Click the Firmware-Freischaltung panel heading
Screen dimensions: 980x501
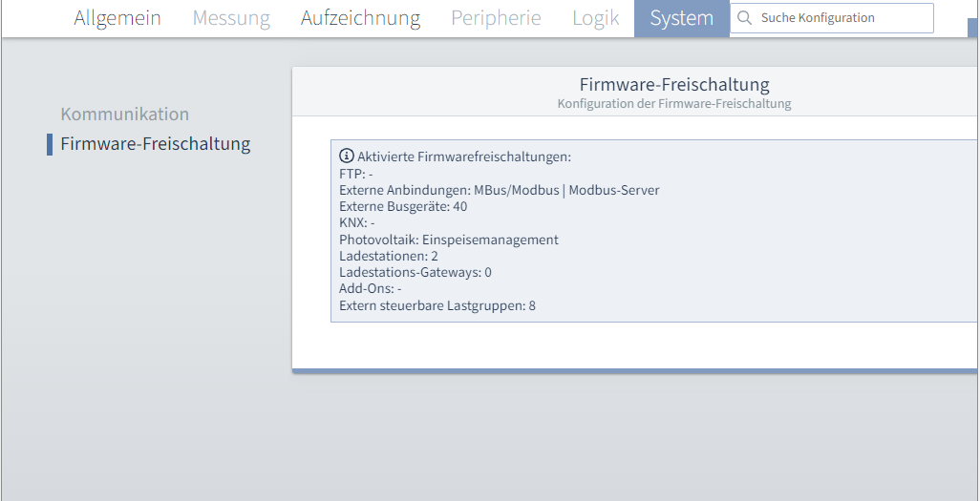(674, 84)
